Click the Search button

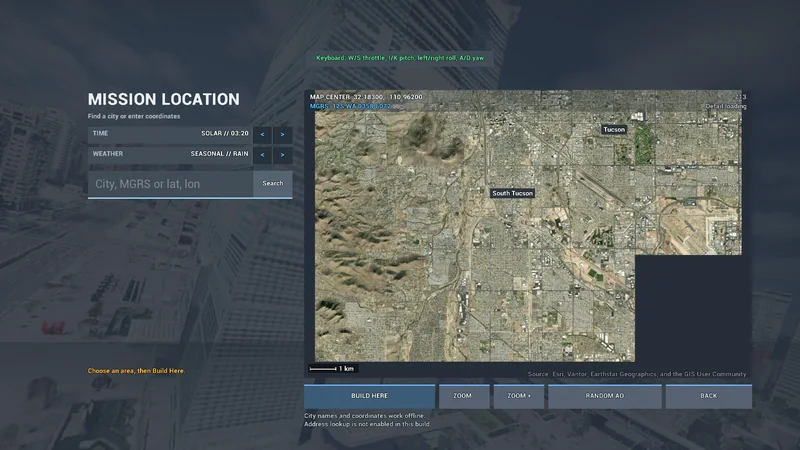click(273, 184)
